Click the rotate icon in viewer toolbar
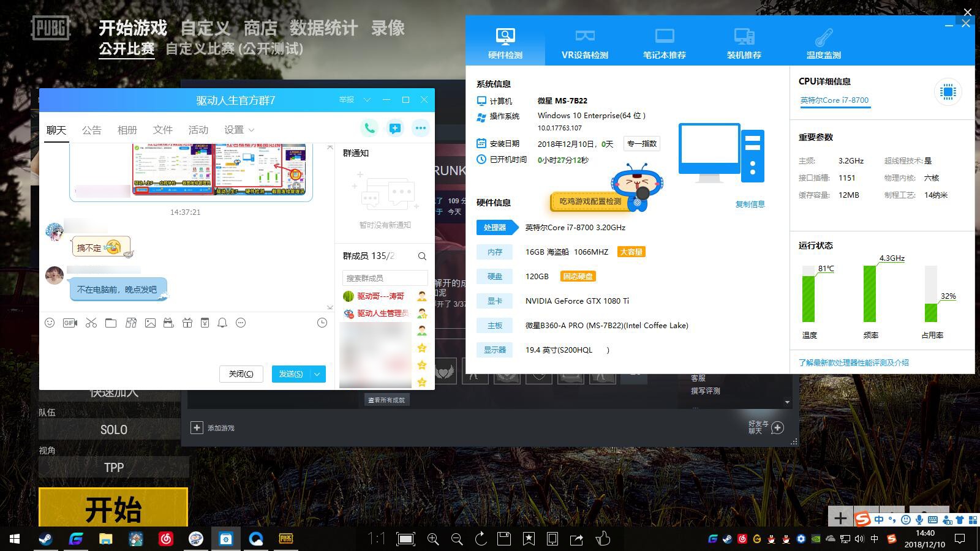This screenshot has height=551, width=980. click(x=481, y=539)
